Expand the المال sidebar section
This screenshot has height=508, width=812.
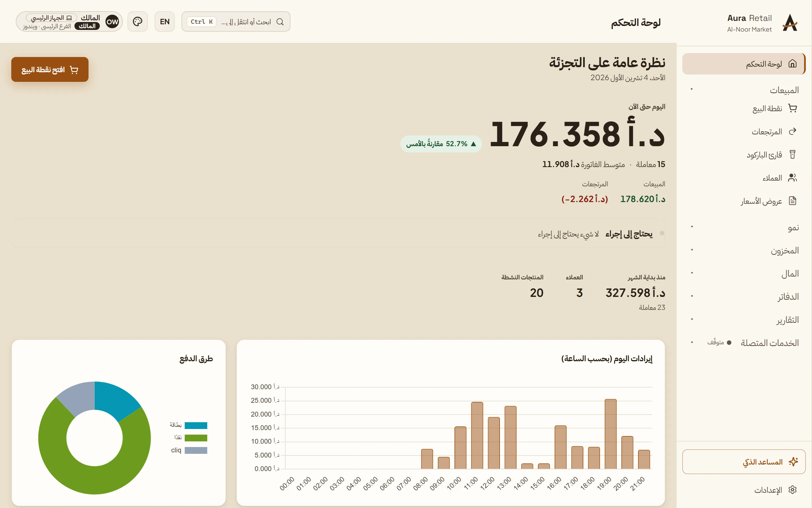(744, 274)
